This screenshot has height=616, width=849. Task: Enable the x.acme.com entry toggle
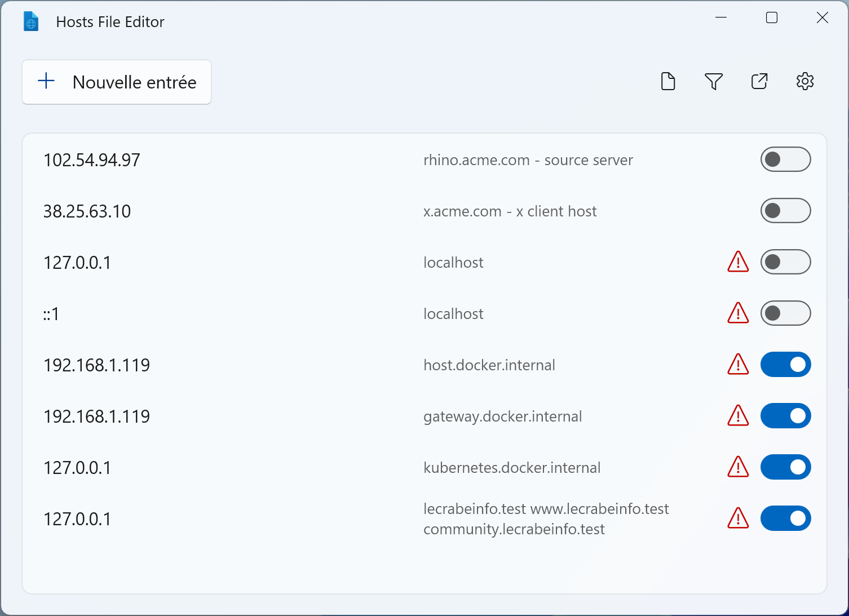[x=785, y=211]
